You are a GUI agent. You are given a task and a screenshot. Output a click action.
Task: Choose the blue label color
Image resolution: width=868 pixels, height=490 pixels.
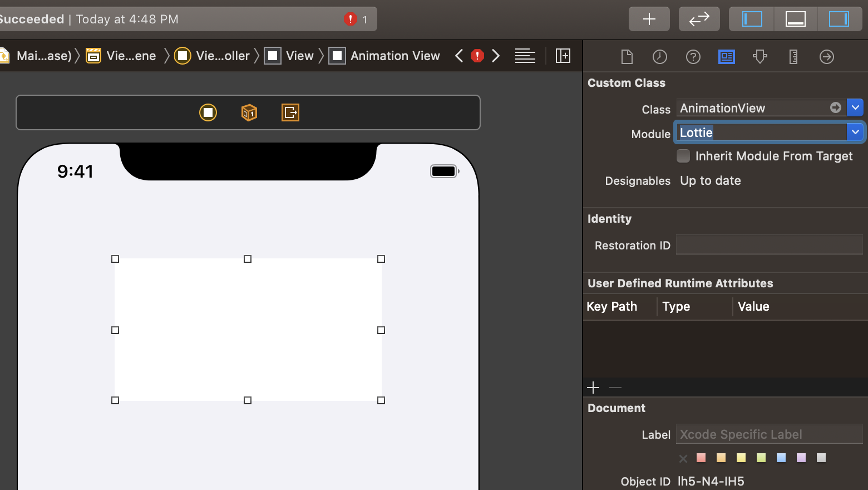point(781,458)
